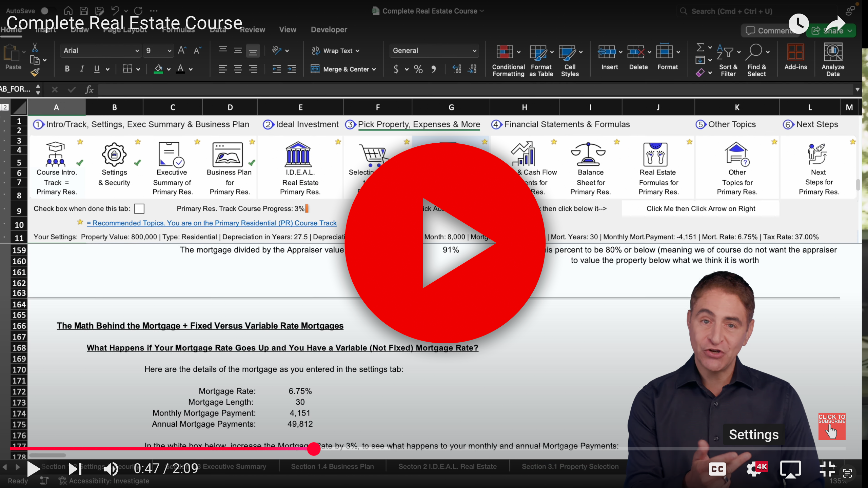Viewport: 868px width, 488px height.
Task: Click 'Click Me then Click Arrow on Right' button
Action: (x=701, y=209)
